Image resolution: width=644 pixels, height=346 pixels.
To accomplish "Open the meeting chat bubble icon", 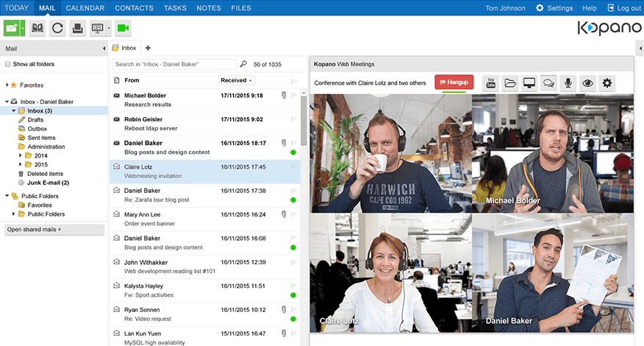I will tap(548, 82).
